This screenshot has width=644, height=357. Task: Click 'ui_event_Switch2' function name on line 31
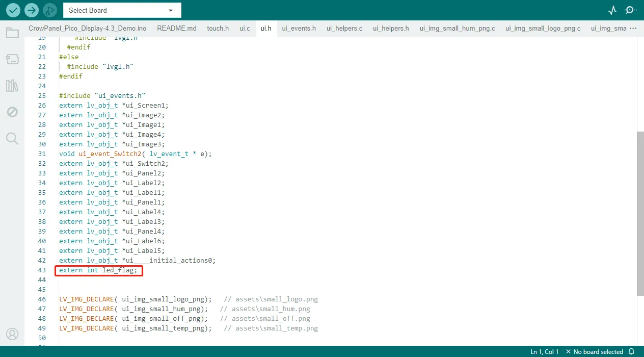pos(110,154)
